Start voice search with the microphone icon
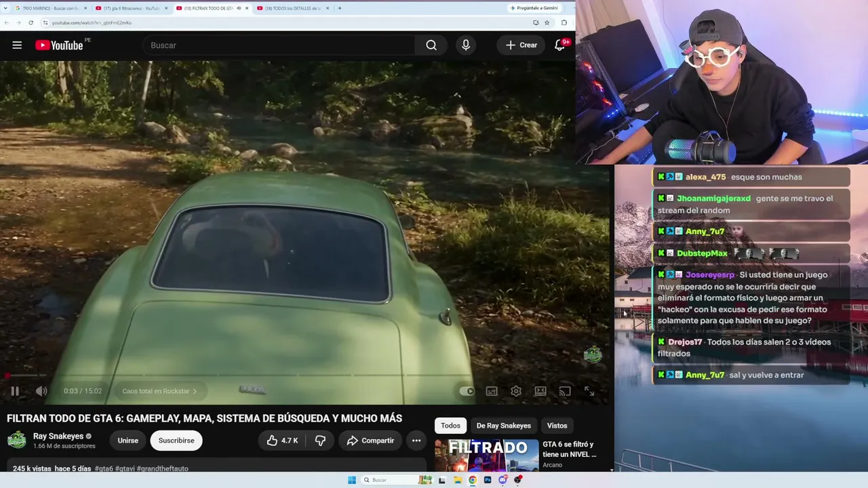This screenshot has height=488, width=868. tap(466, 45)
